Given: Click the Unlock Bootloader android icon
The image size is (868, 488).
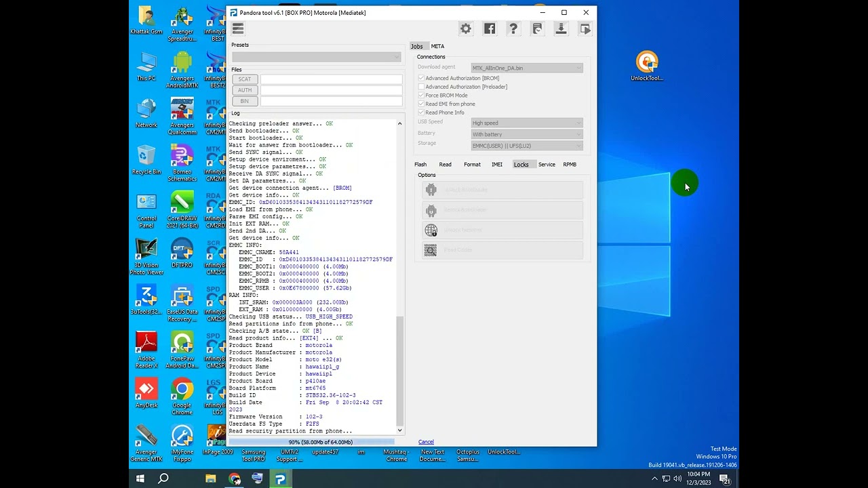Looking at the screenshot, I should pyautogui.click(x=431, y=190).
